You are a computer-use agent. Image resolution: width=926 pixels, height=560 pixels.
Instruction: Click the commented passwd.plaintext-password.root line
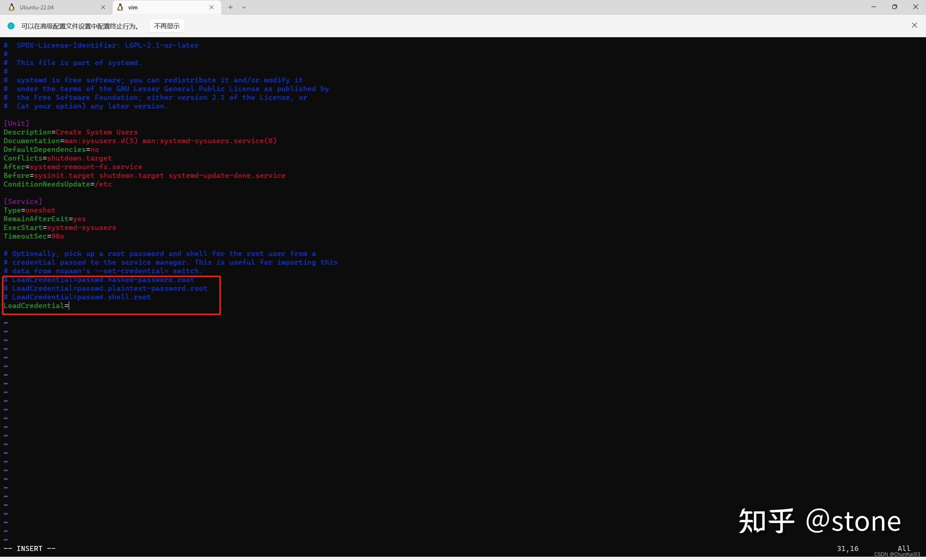pyautogui.click(x=106, y=288)
